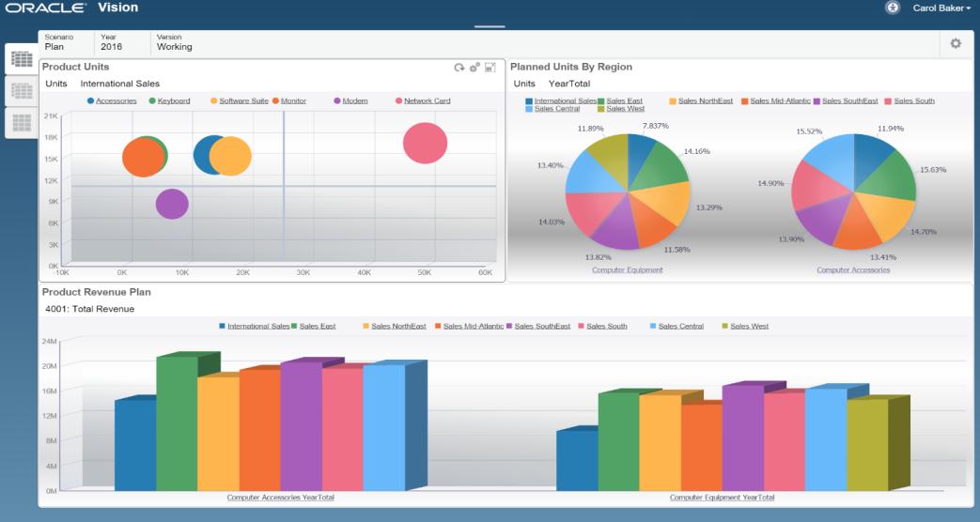Click Sales South in Planned Units legend

click(914, 100)
